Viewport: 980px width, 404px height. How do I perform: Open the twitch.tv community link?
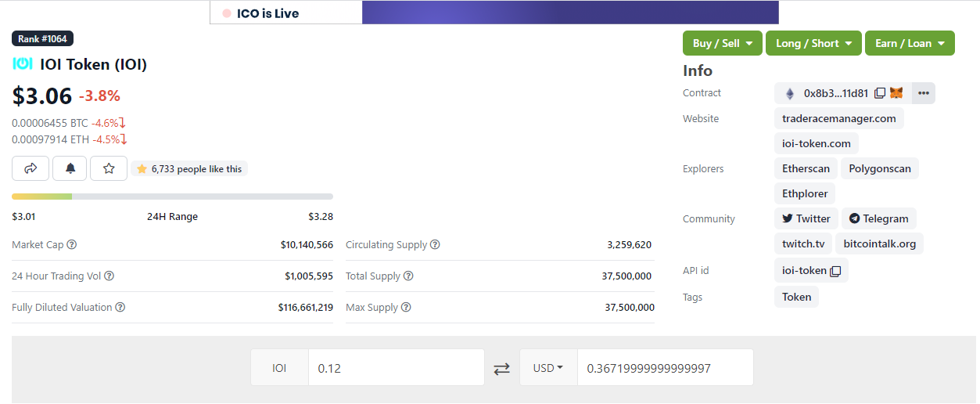coord(803,244)
